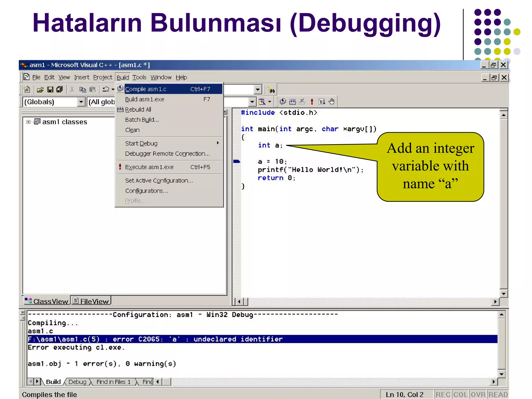Click the FileView tab icon

click(76, 301)
